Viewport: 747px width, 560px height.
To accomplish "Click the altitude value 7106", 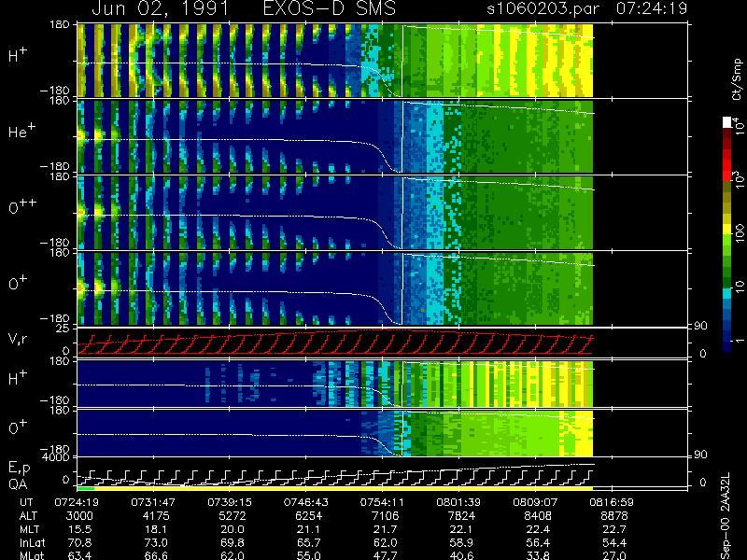I will [385, 516].
